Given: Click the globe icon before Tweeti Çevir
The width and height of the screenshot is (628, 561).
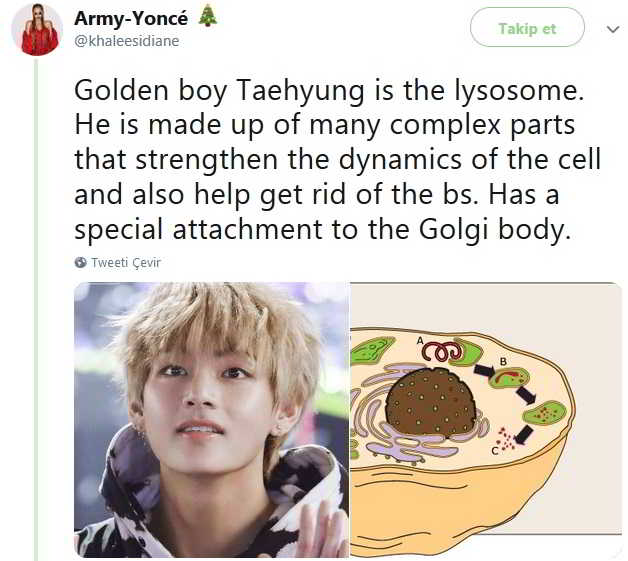Looking at the screenshot, I should (x=81, y=262).
